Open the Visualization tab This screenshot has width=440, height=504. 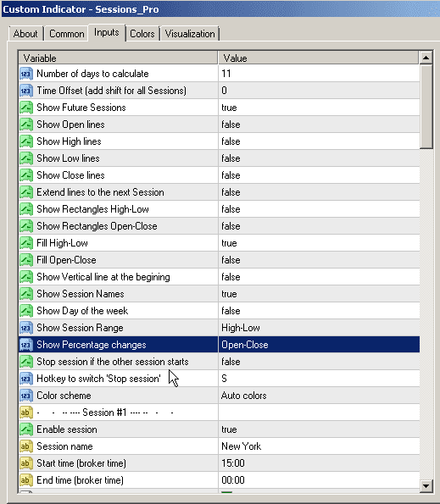[190, 34]
